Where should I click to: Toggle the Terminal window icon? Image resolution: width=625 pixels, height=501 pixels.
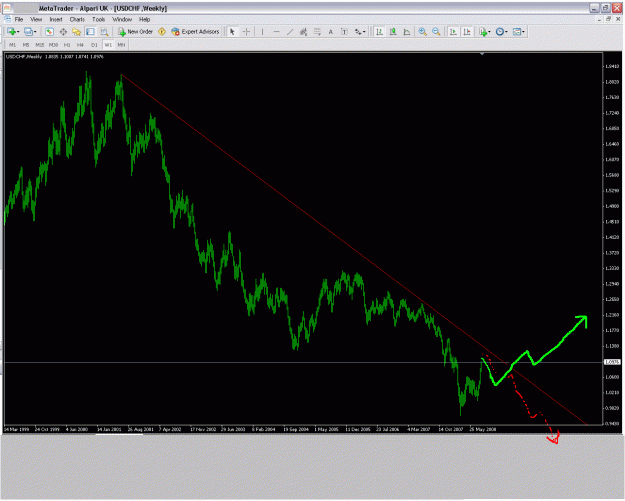click(90, 32)
